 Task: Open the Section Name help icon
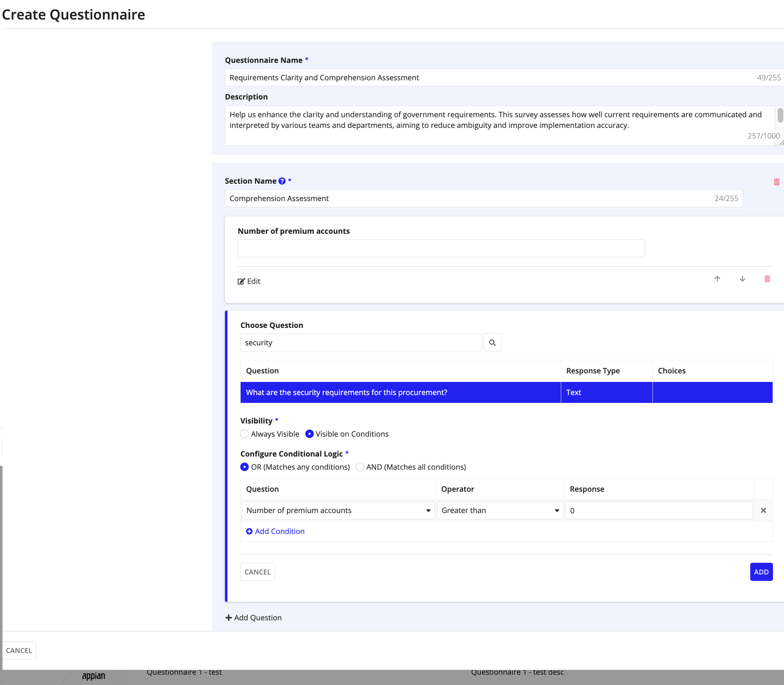[282, 181]
